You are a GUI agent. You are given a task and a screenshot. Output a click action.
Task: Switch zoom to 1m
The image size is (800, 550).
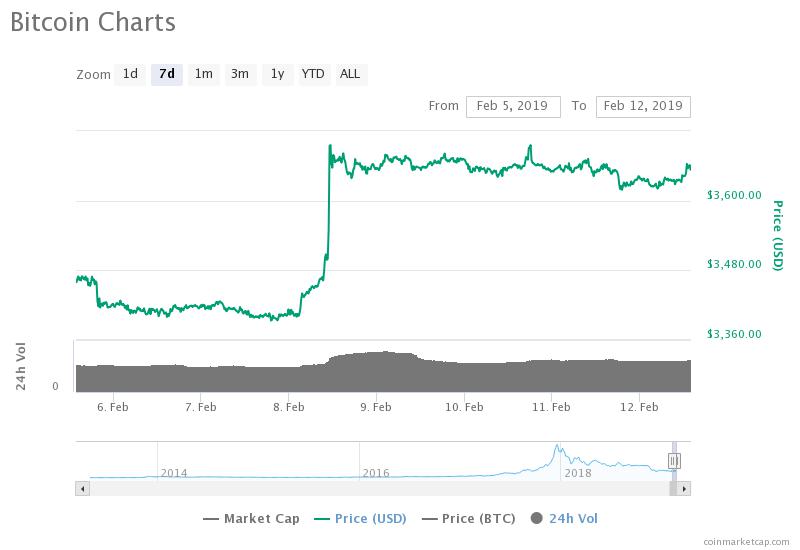(x=204, y=74)
